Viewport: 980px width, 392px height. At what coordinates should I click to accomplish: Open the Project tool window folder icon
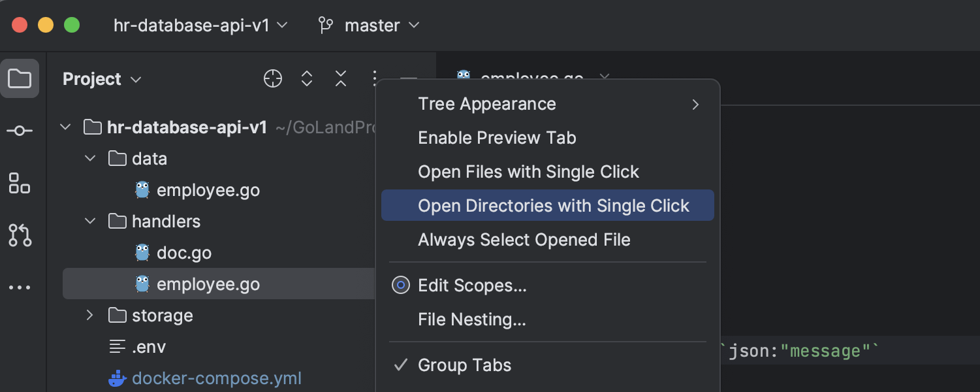(x=20, y=79)
